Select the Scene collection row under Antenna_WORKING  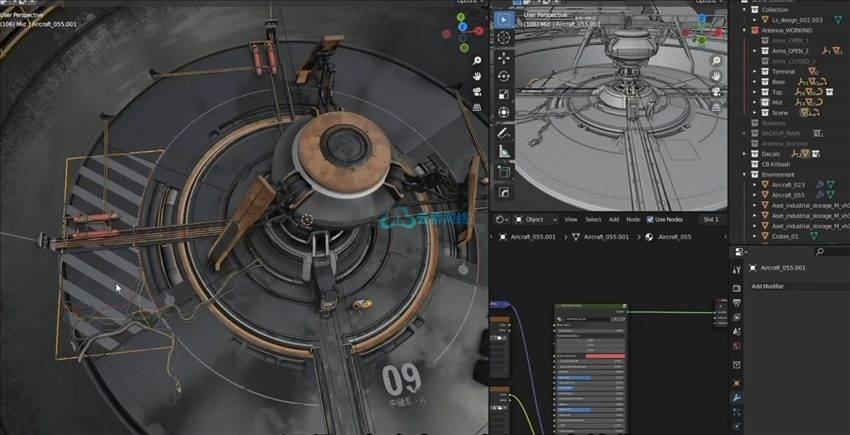[780, 113]
